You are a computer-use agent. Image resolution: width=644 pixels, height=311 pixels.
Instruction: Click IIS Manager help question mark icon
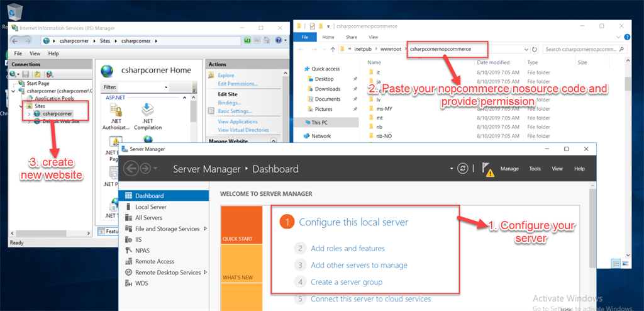(279, 40)
